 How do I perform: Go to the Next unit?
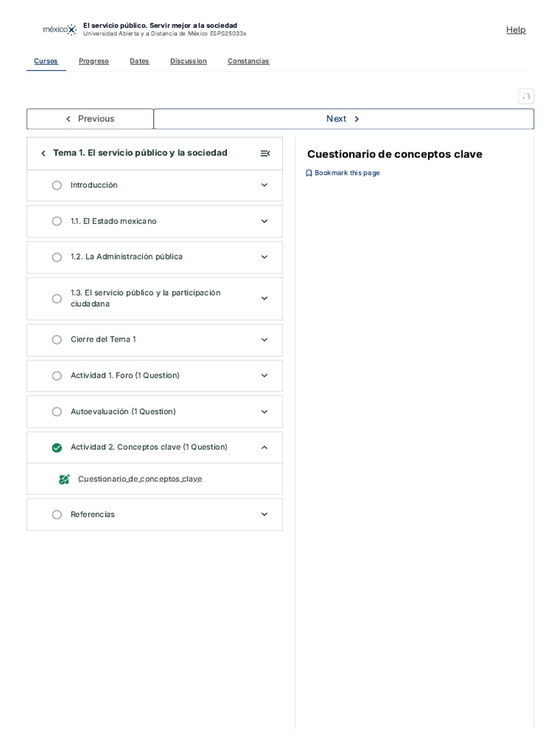(343, 119)
